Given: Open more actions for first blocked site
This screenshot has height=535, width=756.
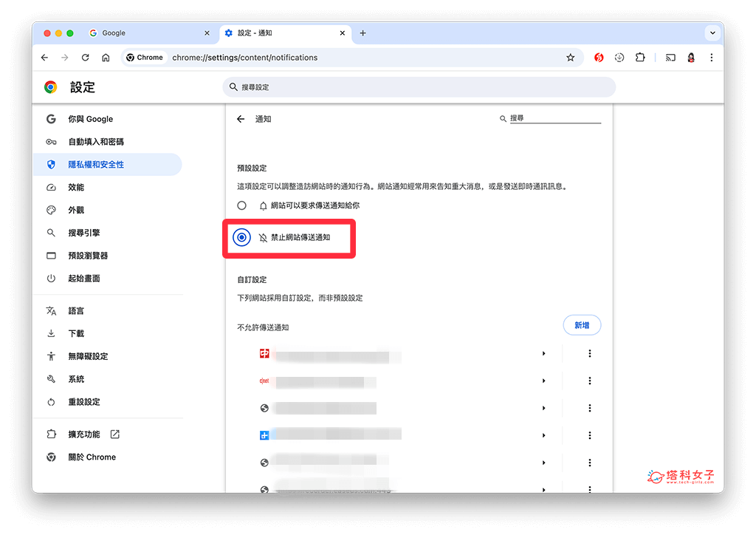Looking at the screenshot, I should point(589,354).
